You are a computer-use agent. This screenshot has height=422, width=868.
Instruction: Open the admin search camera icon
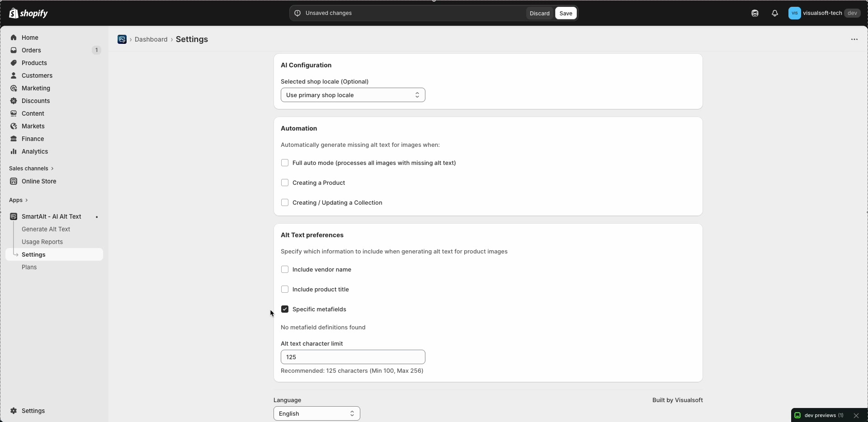pos(755,13)
